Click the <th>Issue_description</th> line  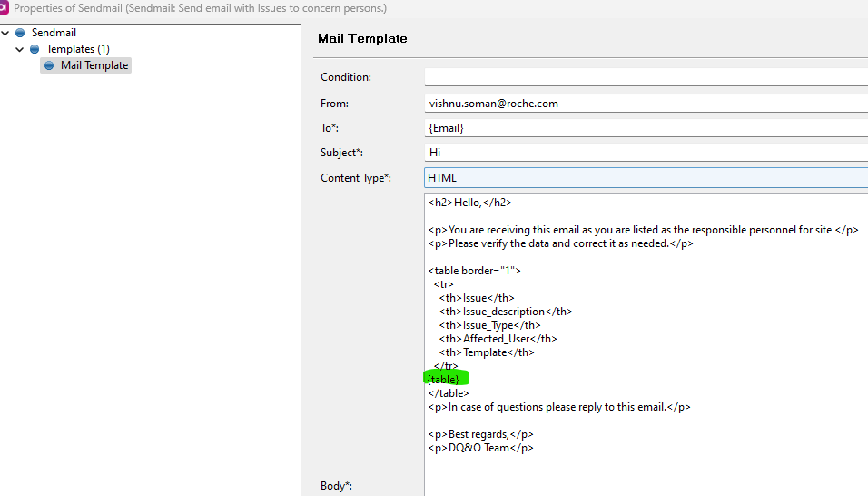(x=506, y=312)
